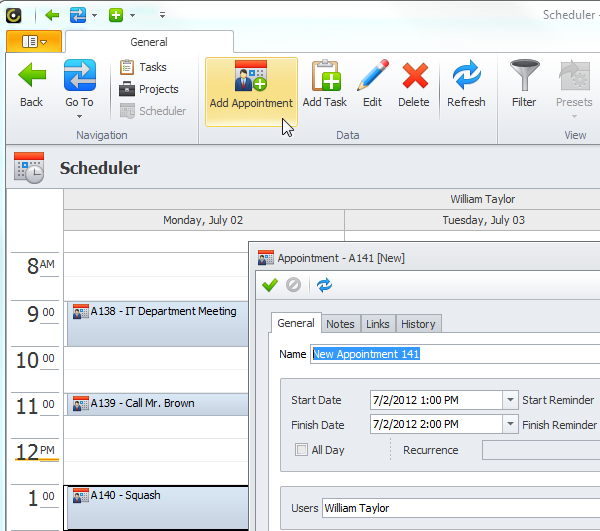Click the appointment Name input field
Image resolution: width=600 pixels, height=531 pixels.
click(x=455, y=354)
